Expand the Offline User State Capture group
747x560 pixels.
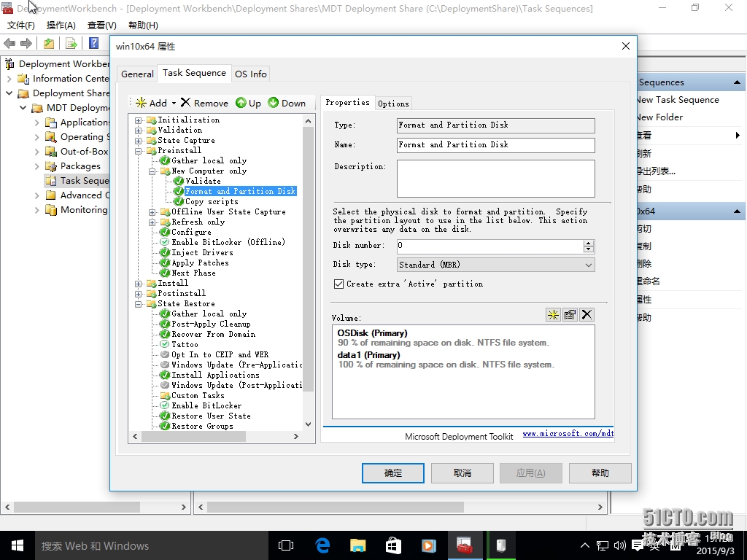[152, 212]
